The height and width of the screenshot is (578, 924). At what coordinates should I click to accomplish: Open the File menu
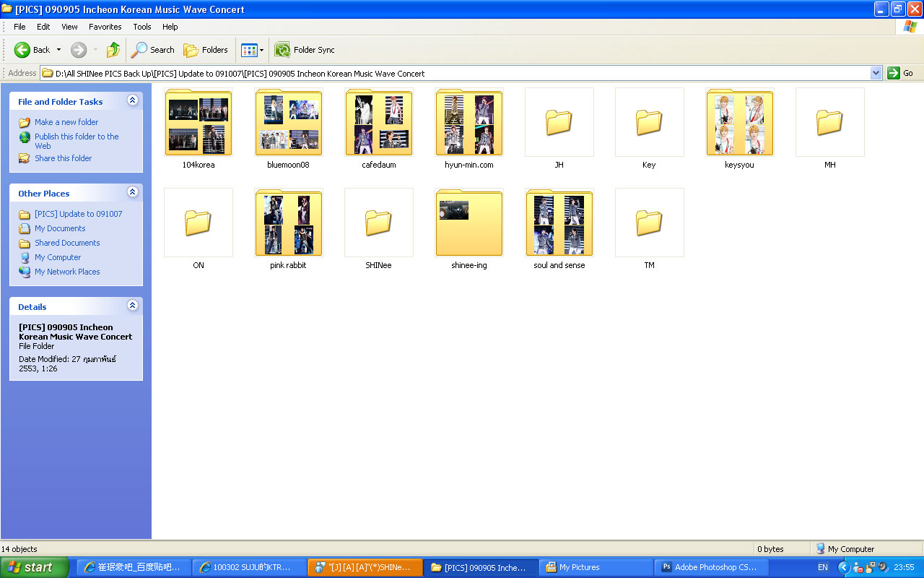coord(19,27)
